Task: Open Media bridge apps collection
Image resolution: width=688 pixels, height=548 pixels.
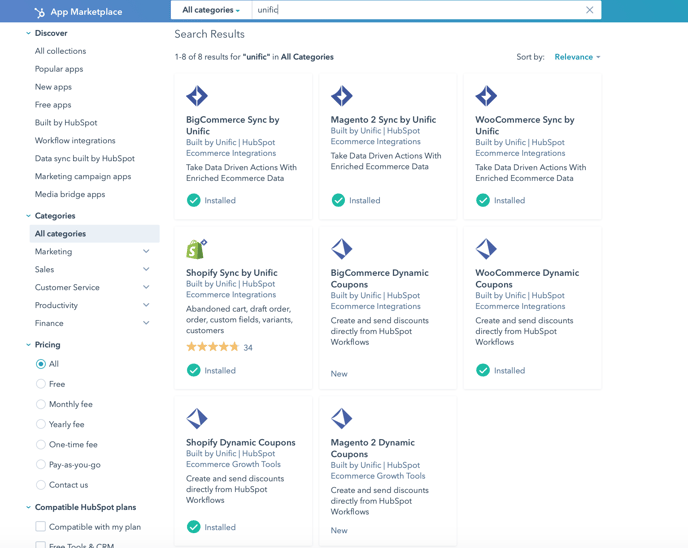Action: tap(70, 194)
